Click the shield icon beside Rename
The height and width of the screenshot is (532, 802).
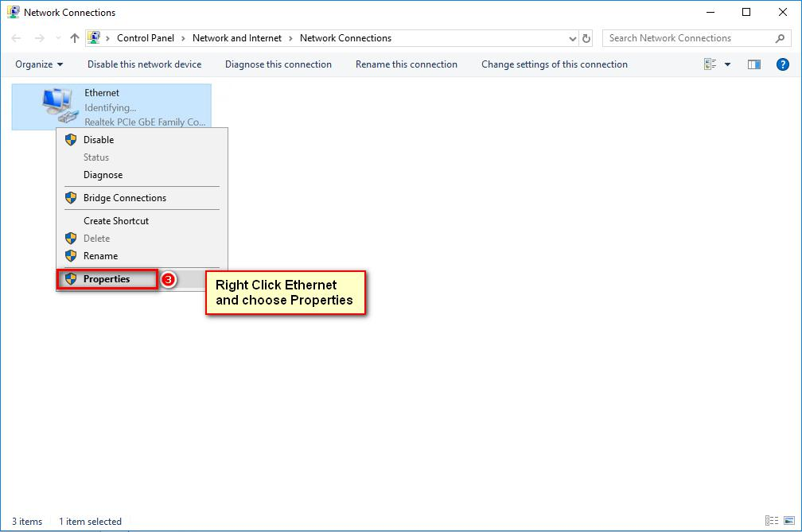pos(71,255)
